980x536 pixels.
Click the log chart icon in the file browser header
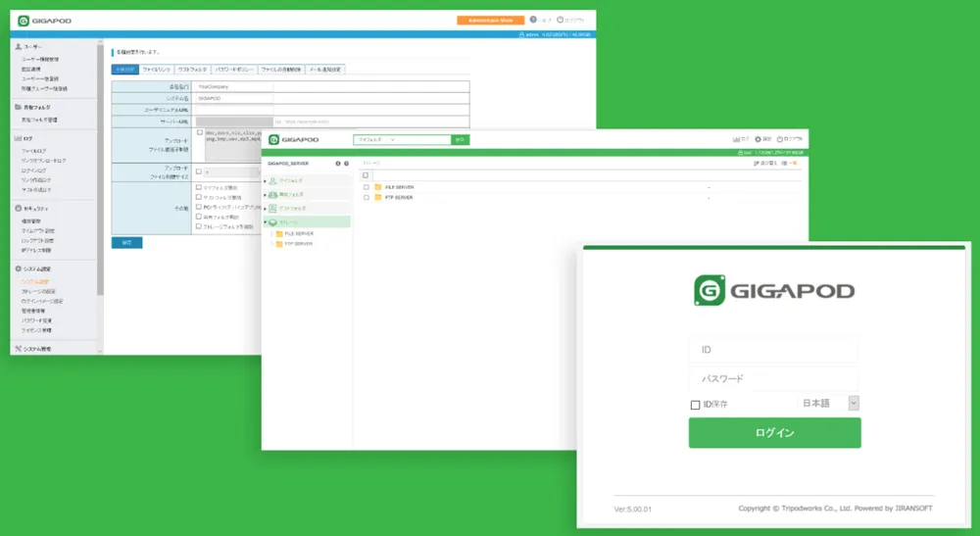click(735, 139)
